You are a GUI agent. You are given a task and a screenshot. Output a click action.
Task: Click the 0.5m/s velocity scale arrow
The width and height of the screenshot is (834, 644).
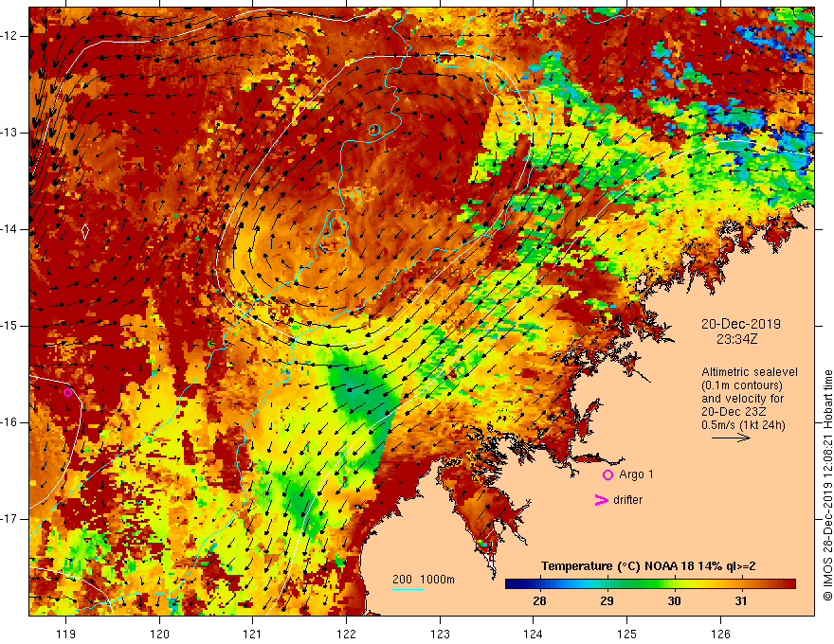coord(731,438)
